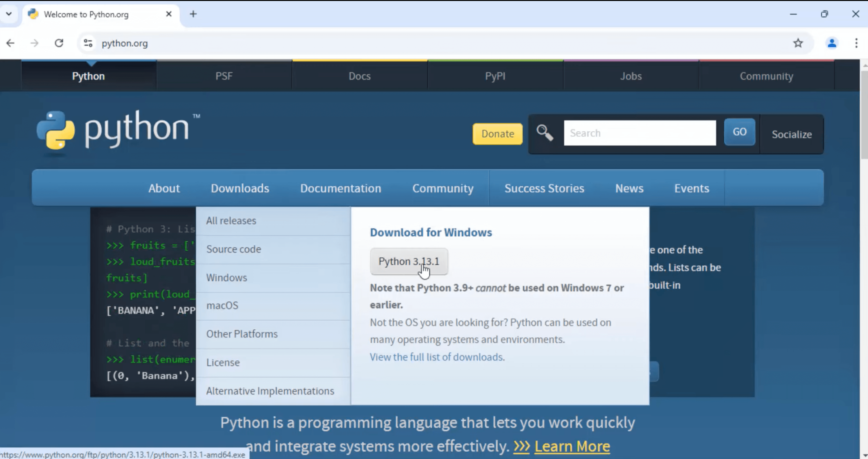Screen dimensions: 868x459
Task: Choose Source code from Downloads menu
Action: click(x=273, y=249)
